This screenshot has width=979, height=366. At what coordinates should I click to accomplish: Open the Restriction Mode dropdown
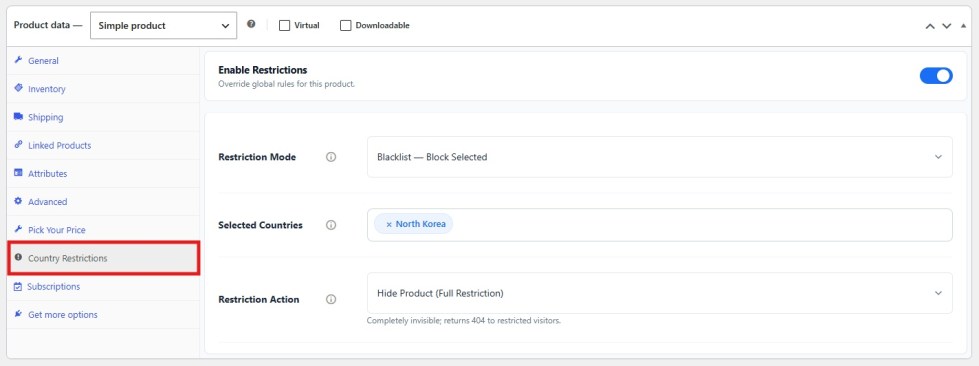[x=659, y=157]
